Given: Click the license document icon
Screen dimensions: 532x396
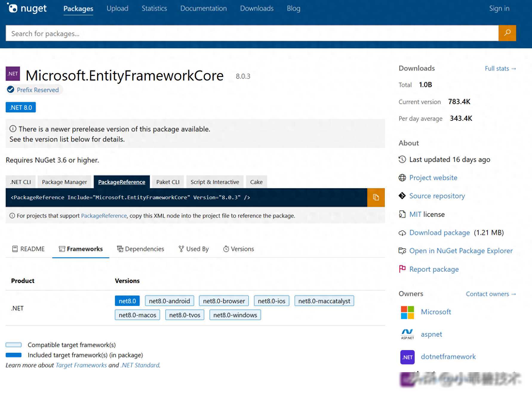Looking at the screenshot, I should (x=402, y=214).
